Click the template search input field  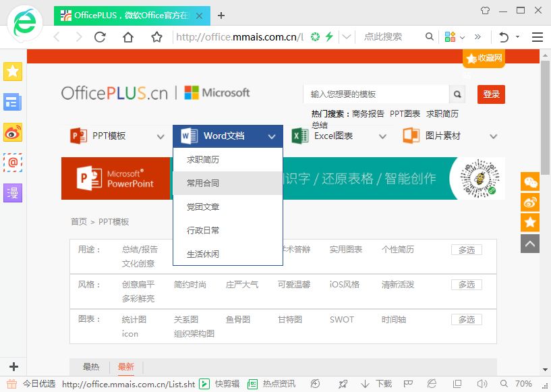click(376, 94)
